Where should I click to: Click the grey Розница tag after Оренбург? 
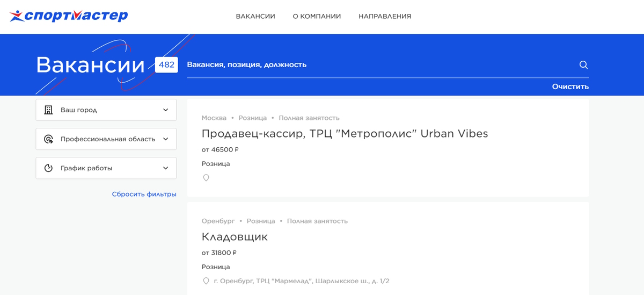261,221
